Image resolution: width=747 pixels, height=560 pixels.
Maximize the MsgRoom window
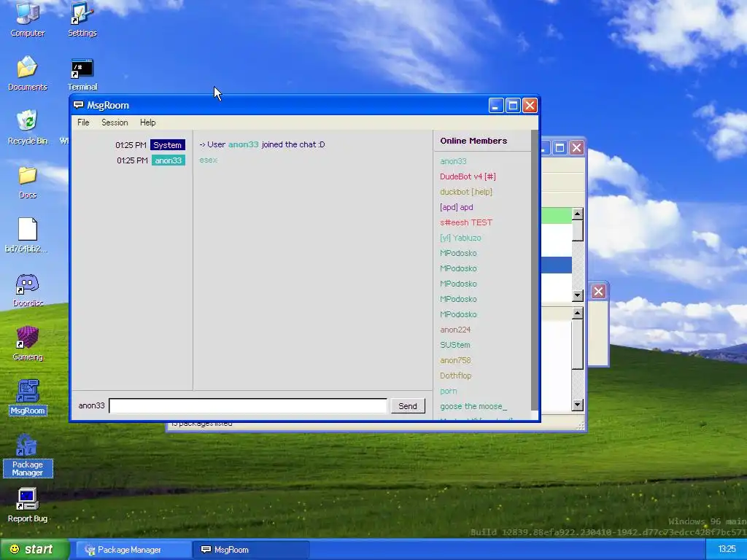point(513,105)
